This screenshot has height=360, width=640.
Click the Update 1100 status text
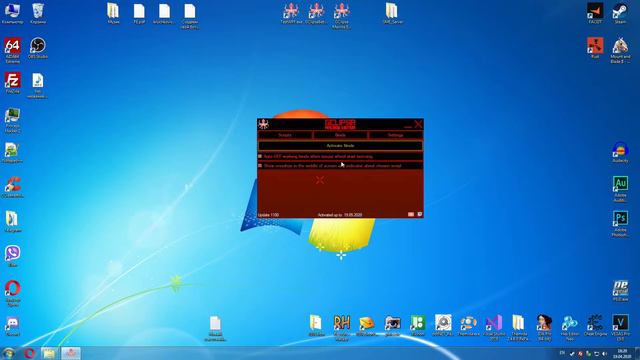click(269, 215)
